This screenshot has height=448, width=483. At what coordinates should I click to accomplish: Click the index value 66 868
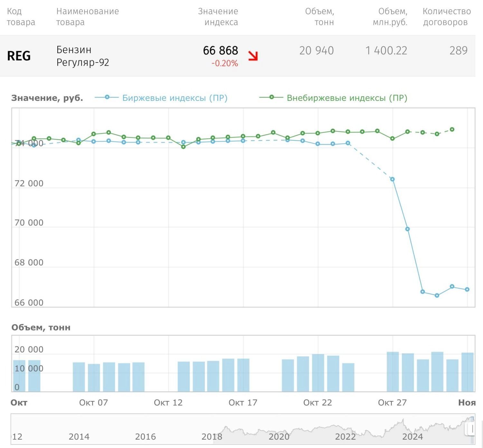[220, 51]
